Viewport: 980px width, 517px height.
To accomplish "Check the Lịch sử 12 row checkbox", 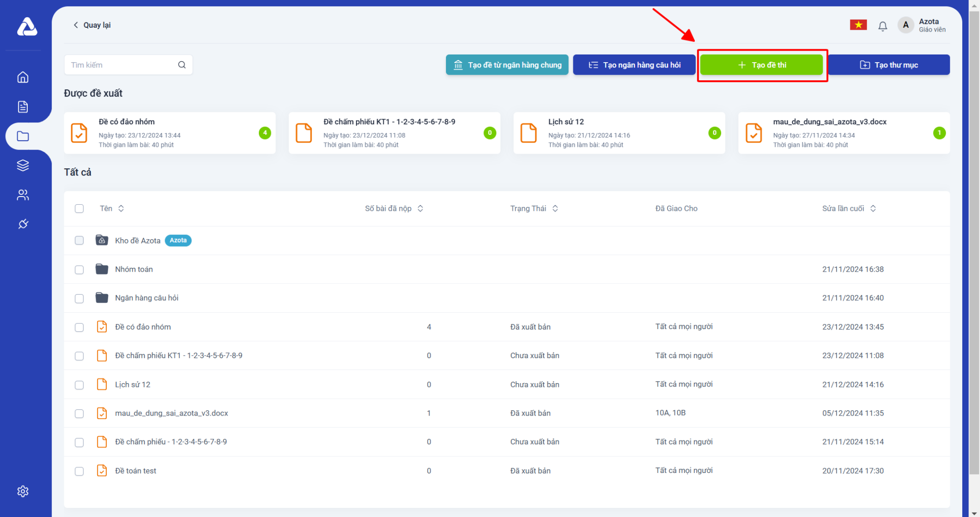I will (79, 385).
